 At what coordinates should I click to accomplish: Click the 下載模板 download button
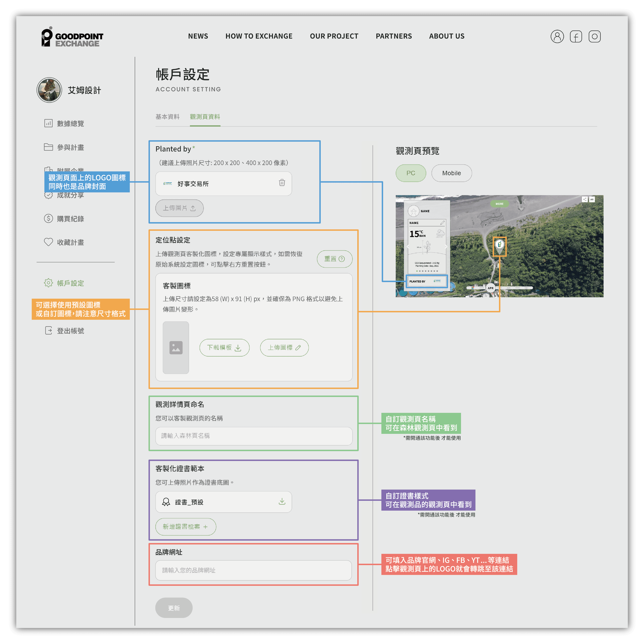click(224, 348)
